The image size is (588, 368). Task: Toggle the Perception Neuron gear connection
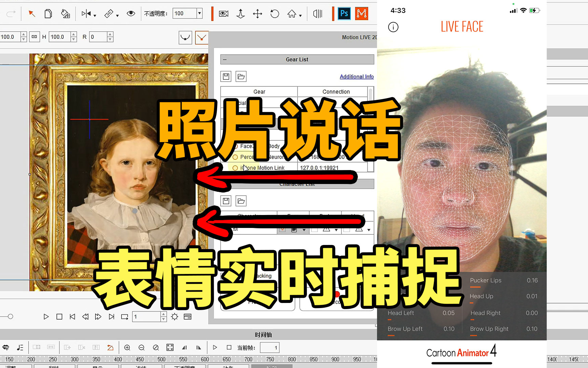click(235, 157)
